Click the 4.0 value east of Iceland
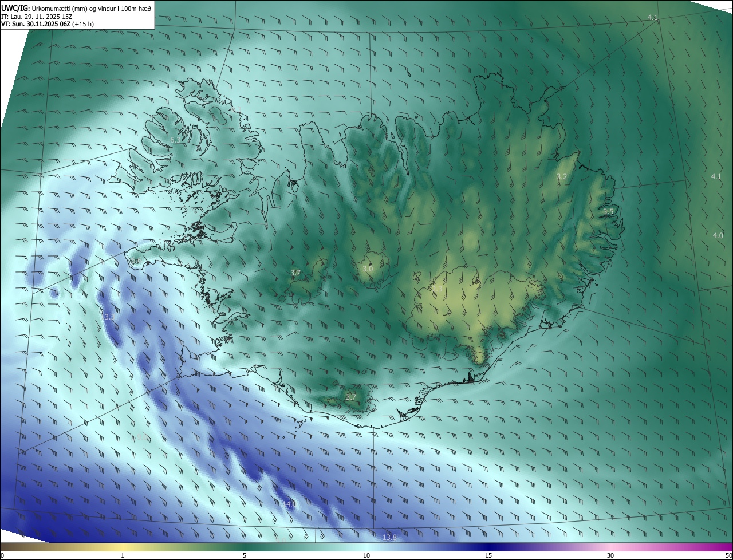The width and height of the screenshot is (733, 560). pos(718,235)
